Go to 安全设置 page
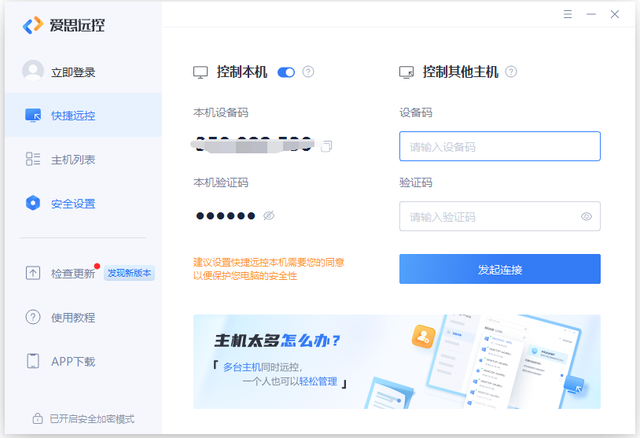The image size is (640, 438). (x=73, y=203)
